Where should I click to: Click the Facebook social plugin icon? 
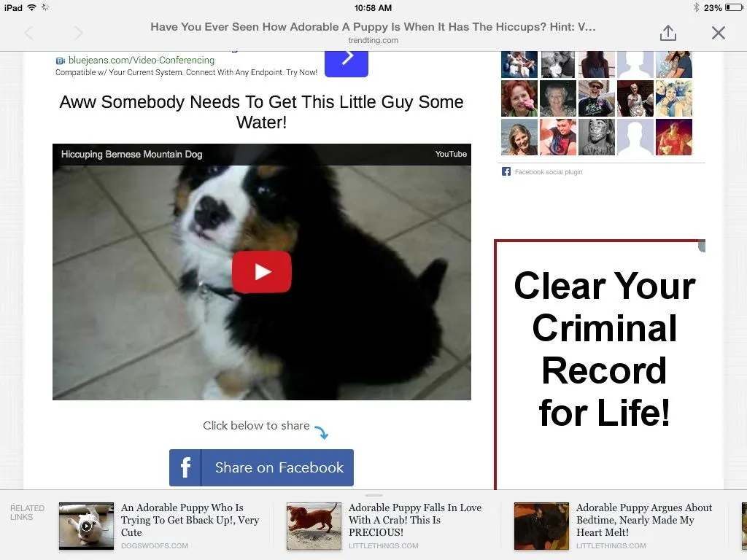click(x=506, y=172)
